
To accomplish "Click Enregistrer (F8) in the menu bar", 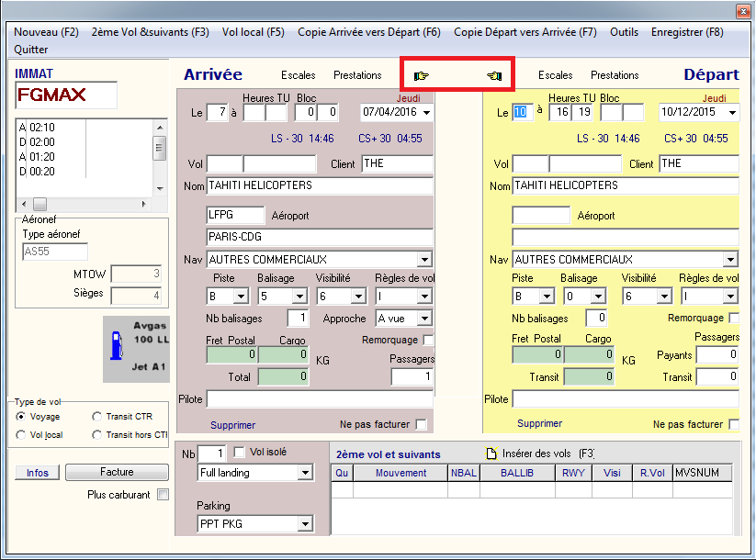I will click(687, 32).
